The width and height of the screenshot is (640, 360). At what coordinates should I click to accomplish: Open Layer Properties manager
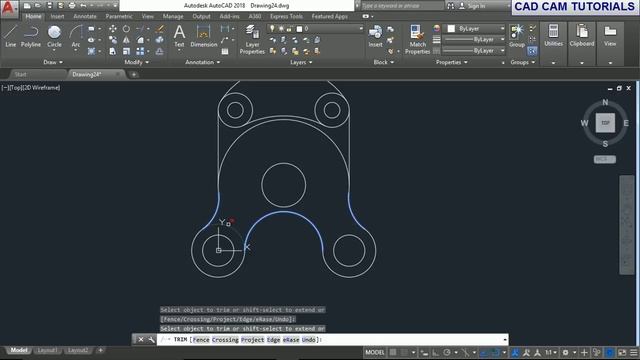[252, 39]
